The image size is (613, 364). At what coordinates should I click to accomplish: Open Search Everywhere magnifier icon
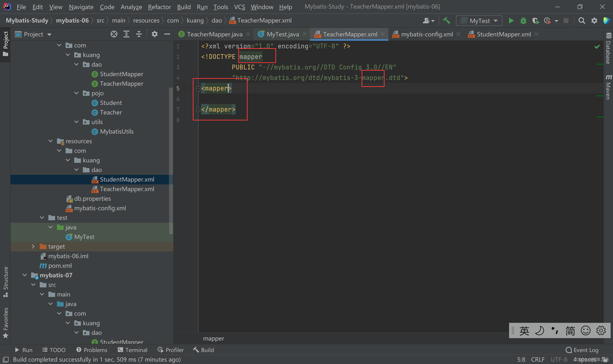[x=582, y=21]
